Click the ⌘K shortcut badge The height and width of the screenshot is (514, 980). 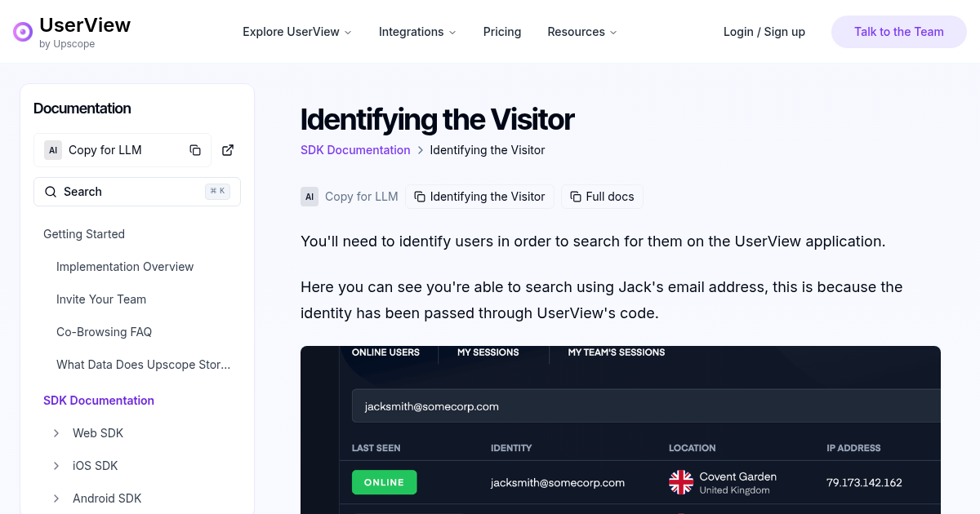(x=218, y=192)
